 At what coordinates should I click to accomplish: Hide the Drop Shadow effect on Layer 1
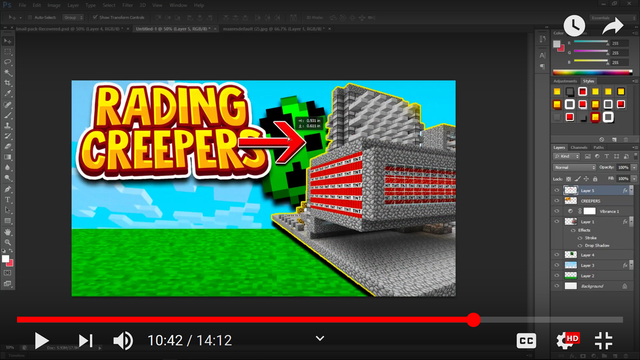click(580, 245)
